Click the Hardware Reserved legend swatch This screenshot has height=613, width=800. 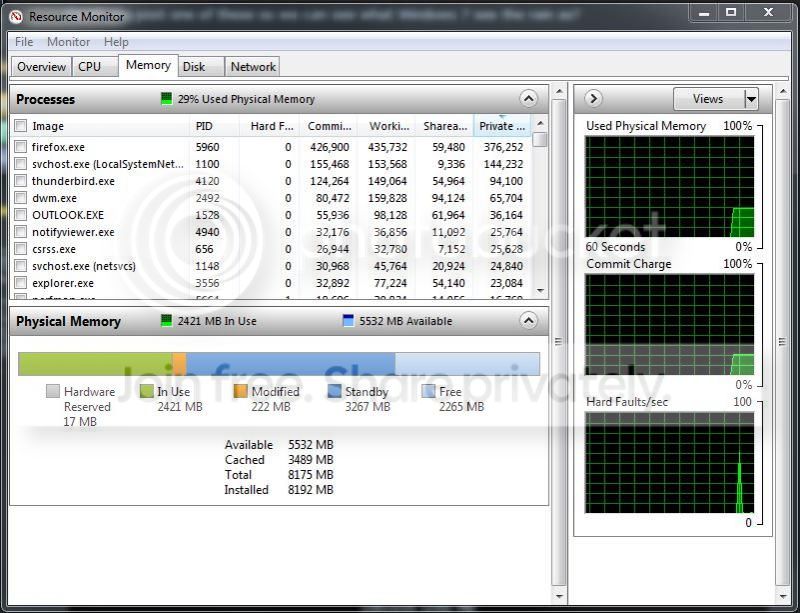[x=53, y=391]
